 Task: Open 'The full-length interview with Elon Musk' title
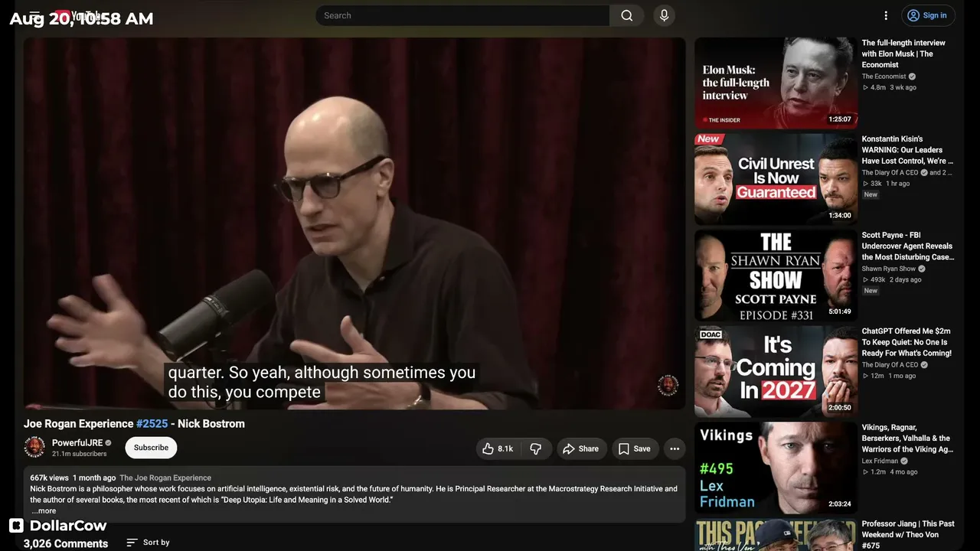tap(903, 54)
